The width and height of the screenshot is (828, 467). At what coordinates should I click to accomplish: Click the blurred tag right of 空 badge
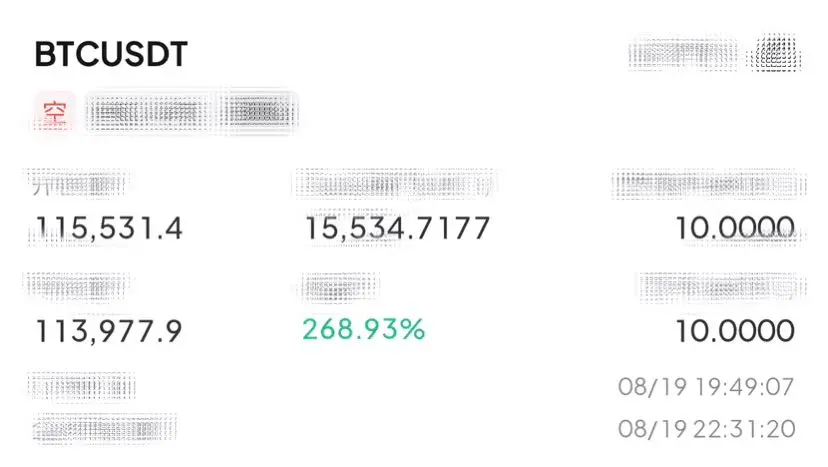coord(149,112)
